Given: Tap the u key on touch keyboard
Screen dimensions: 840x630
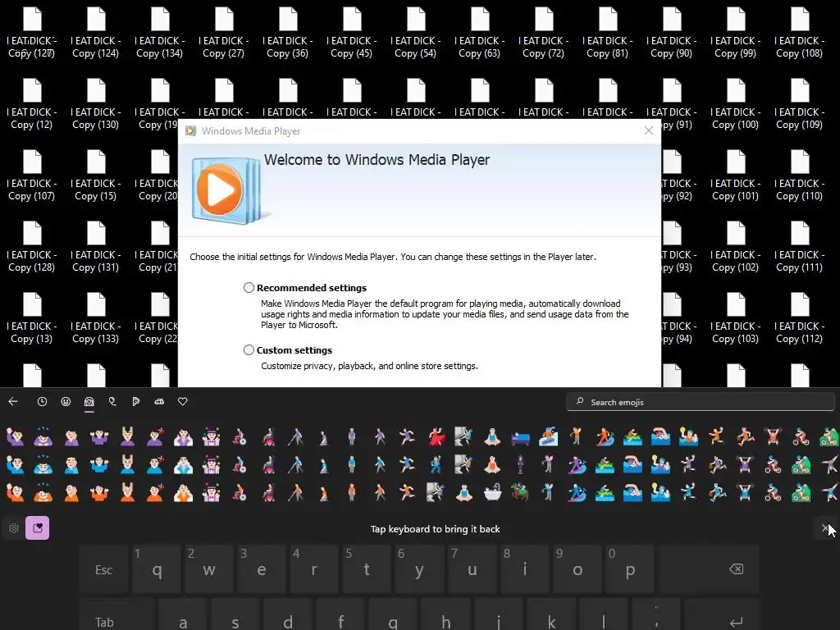Looking at the screenshot, I should [472, 569].
